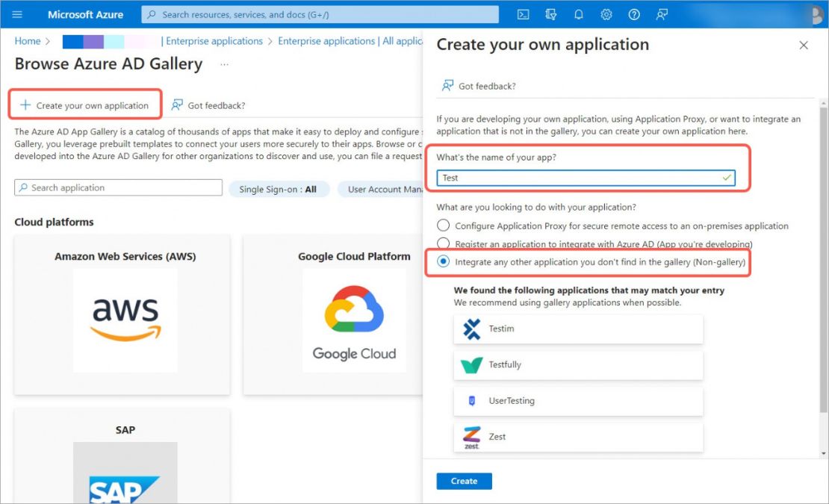
Task: Open the Azure portal hamburger menu
Action: (x=17, y=14)
